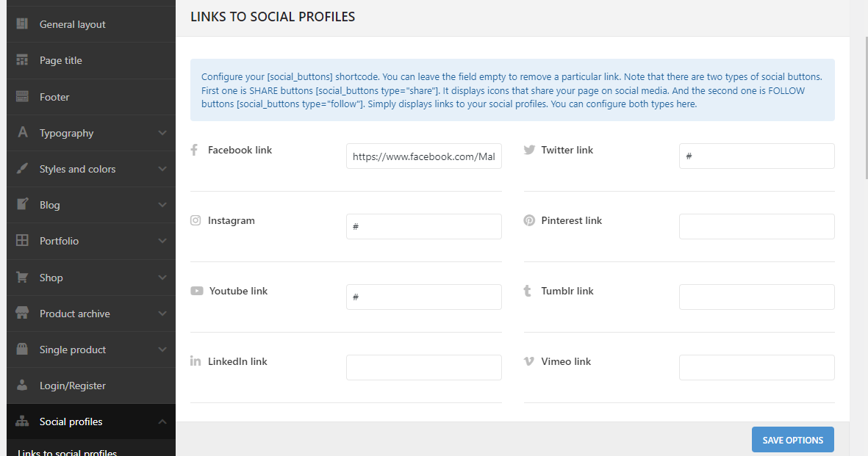Screen dimensions: 868x456
Task: Click the Product archive store icon
Action: [22, 314]
